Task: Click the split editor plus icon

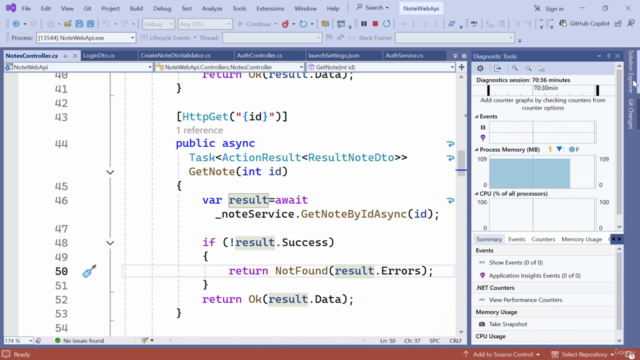Action: tap(462, 67)
